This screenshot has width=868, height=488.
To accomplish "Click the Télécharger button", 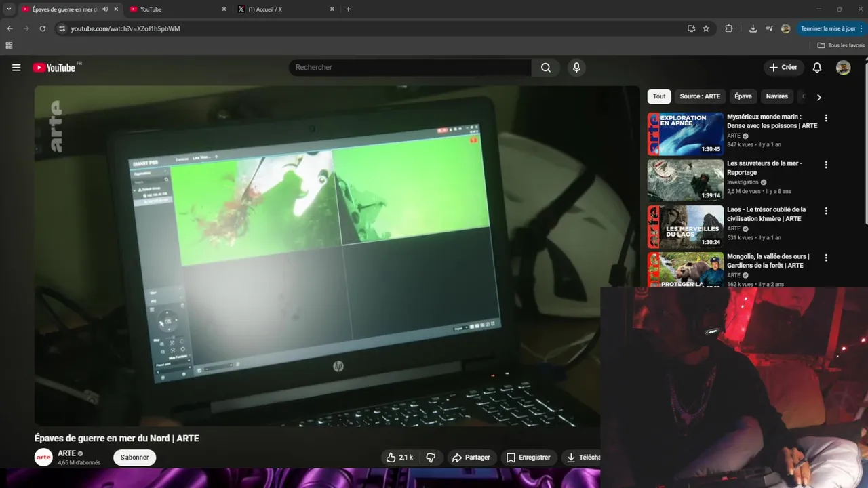I will coord(583,457).
